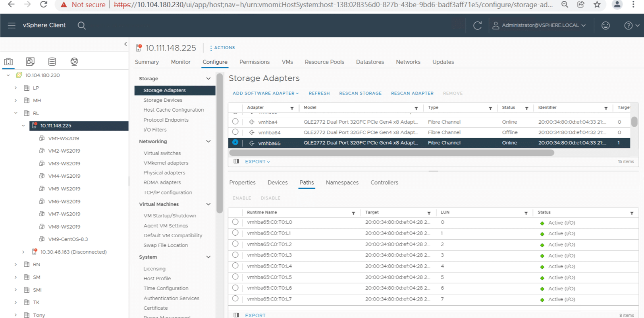Screen dimensions: 644x318
Task: Switch to Hosts and Clusters inventory view
Action: click(x=8, y=62)
